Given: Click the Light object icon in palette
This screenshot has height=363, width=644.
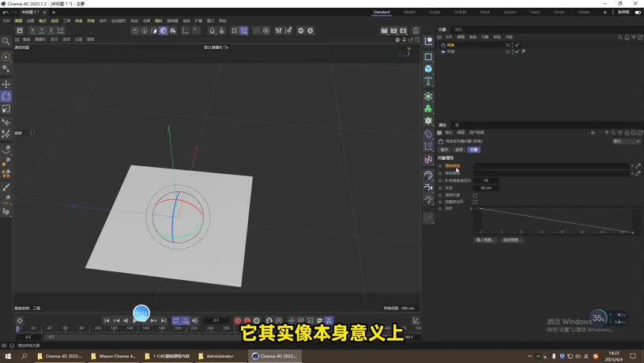Looking at the screenshot, I should tap(428, 200).
